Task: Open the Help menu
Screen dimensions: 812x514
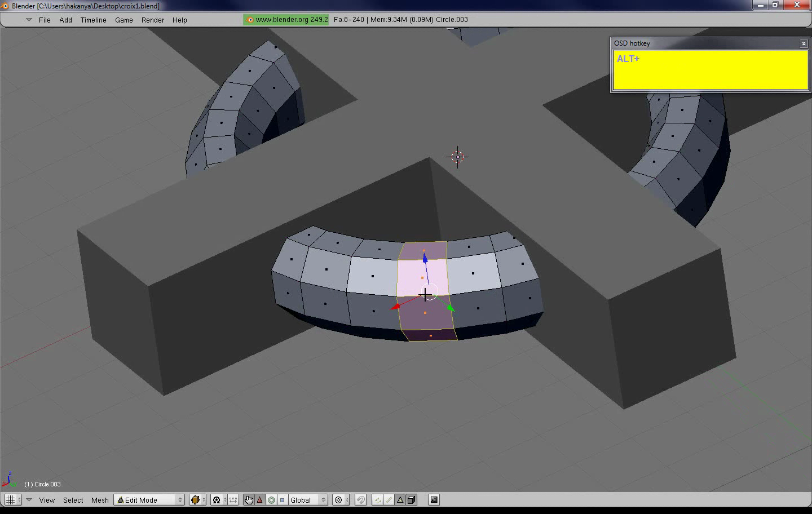Action: click(x=179, y=20)
